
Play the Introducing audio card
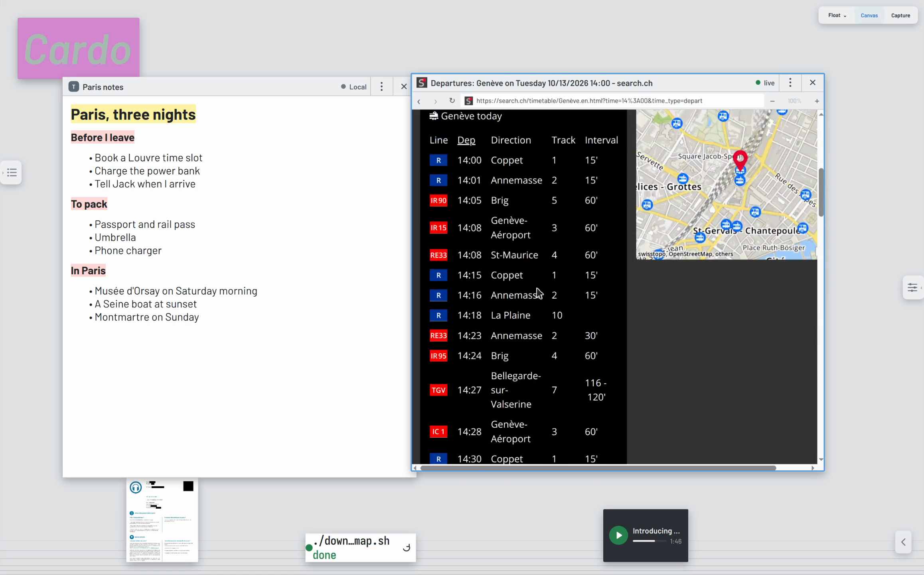(618, 535)
